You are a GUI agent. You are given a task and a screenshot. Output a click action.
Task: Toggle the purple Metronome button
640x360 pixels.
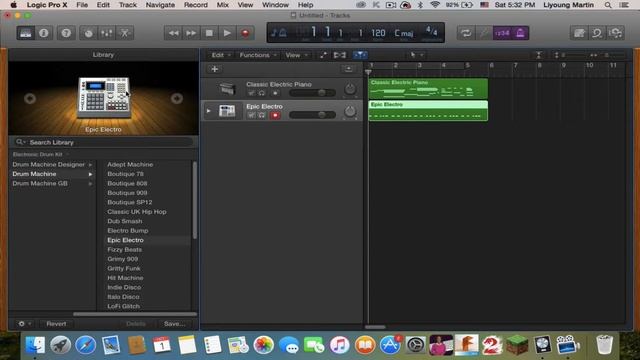[520, 33]
